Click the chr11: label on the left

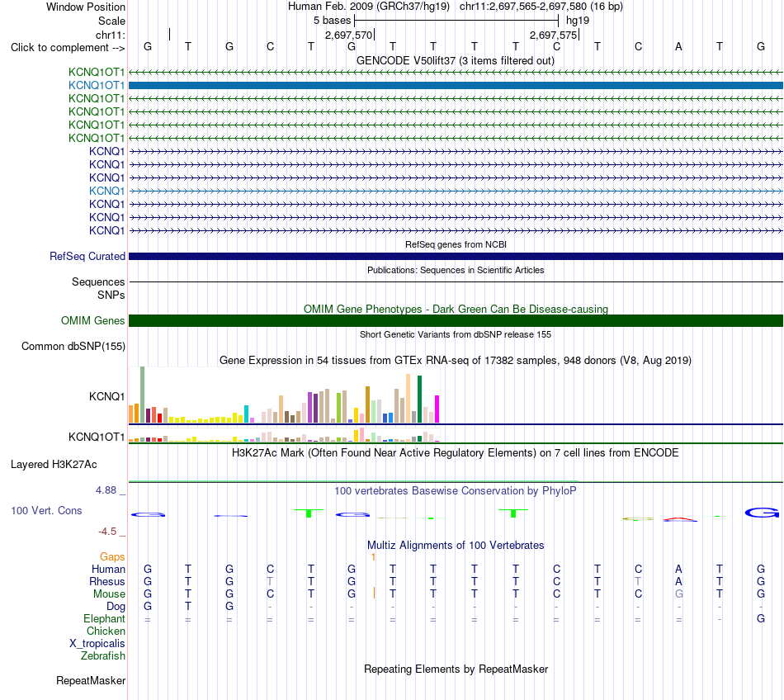click(110, 35)
